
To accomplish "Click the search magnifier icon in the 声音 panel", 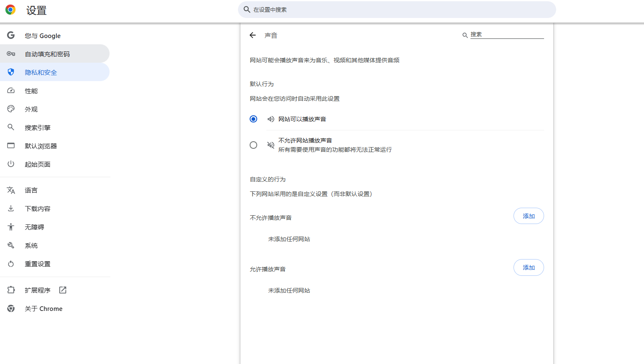I will click(465, 35).
